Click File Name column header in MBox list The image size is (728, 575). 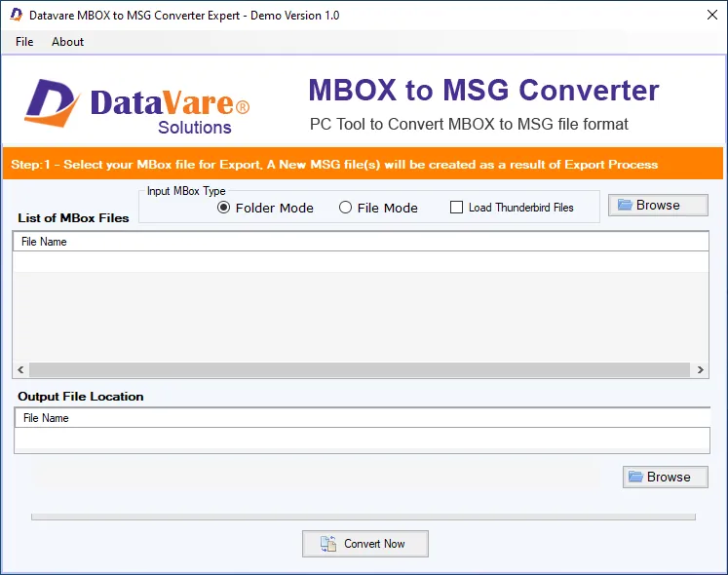[x=361, y=242]
